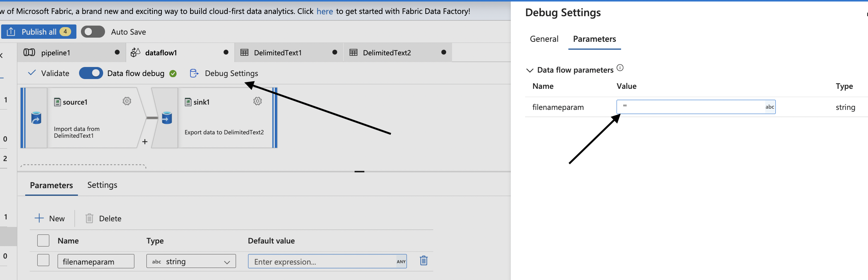Click the panel resize handle bar
Viewport: 868px width, 280px height.
(x=359, y=172)
